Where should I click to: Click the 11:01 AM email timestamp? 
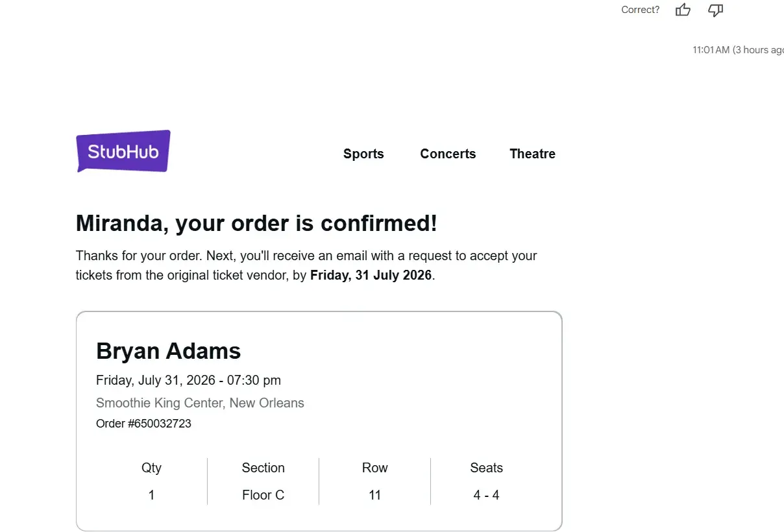[738, 50]
